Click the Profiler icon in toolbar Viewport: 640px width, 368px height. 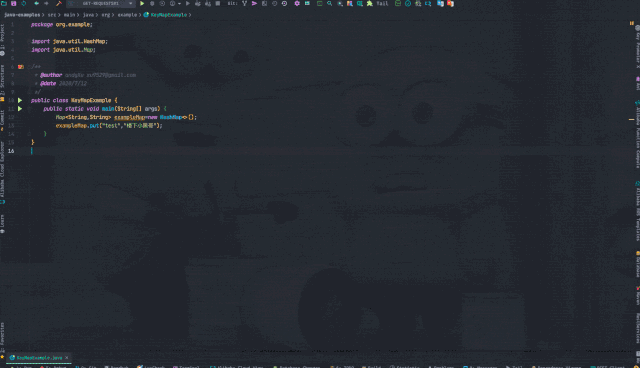point(172,3)
